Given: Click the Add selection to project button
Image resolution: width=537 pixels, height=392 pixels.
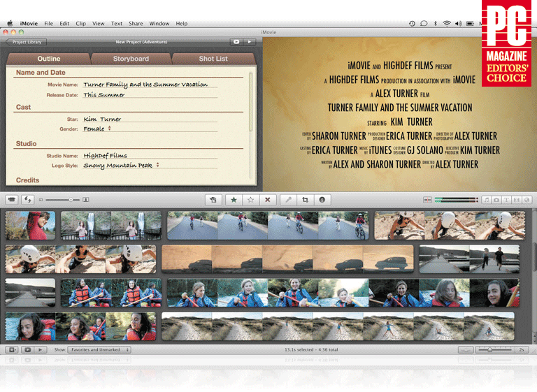Looking at the screenshot, I should click(213, 200).
